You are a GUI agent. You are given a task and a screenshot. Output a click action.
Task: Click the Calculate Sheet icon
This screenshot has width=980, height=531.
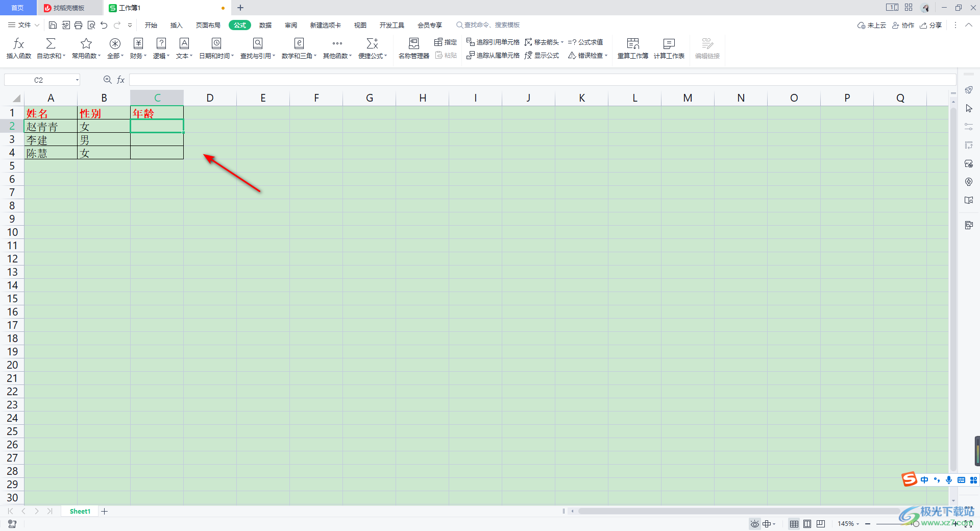pyautogui.click(x=669, y=44)
